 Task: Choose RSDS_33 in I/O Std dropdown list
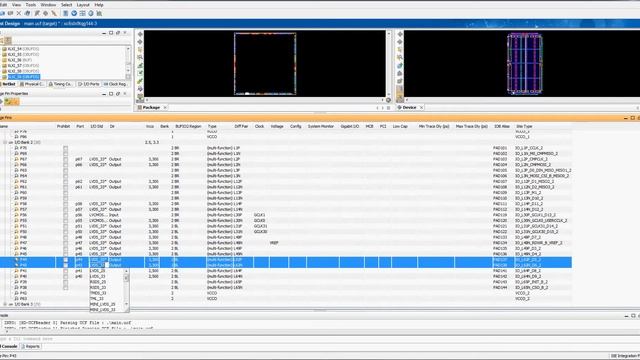click(98, 288)
